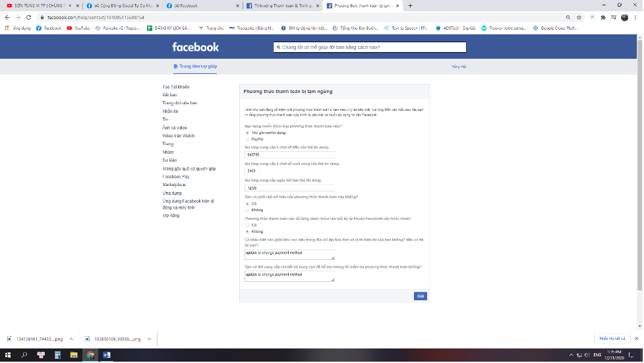Image resolution: width=644 pixels, height=363 pixels.
Task: Select Không for added to another account
Action: [x=247, y=232]
